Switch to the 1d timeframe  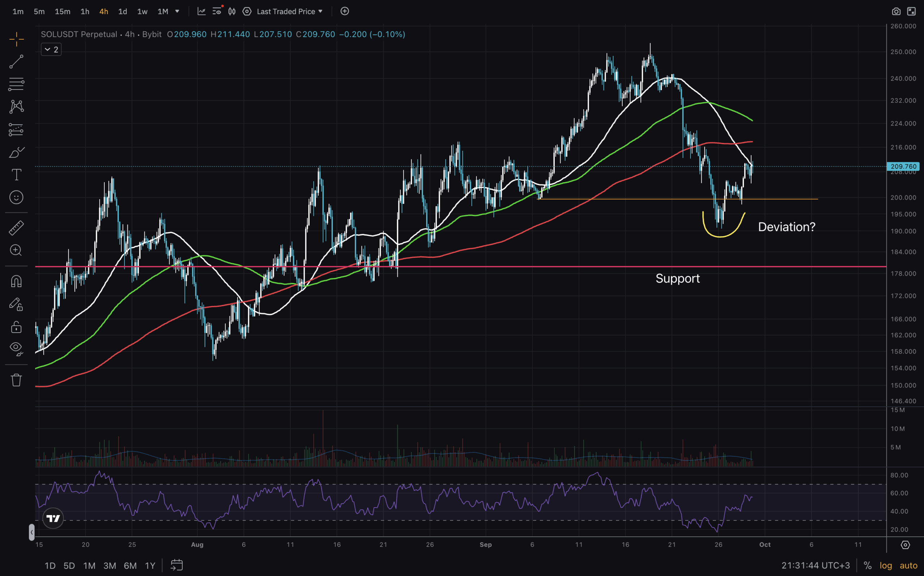click(x=122, y=12)
